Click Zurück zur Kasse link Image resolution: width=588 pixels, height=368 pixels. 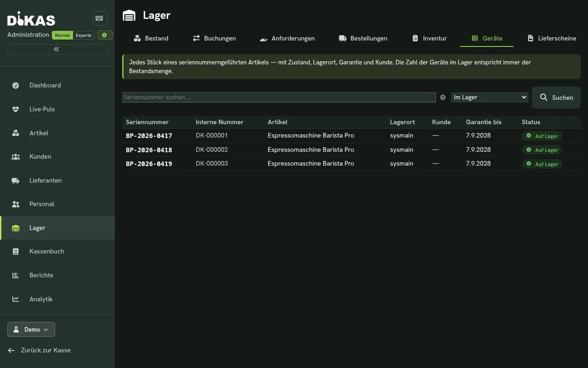[40, 350]
